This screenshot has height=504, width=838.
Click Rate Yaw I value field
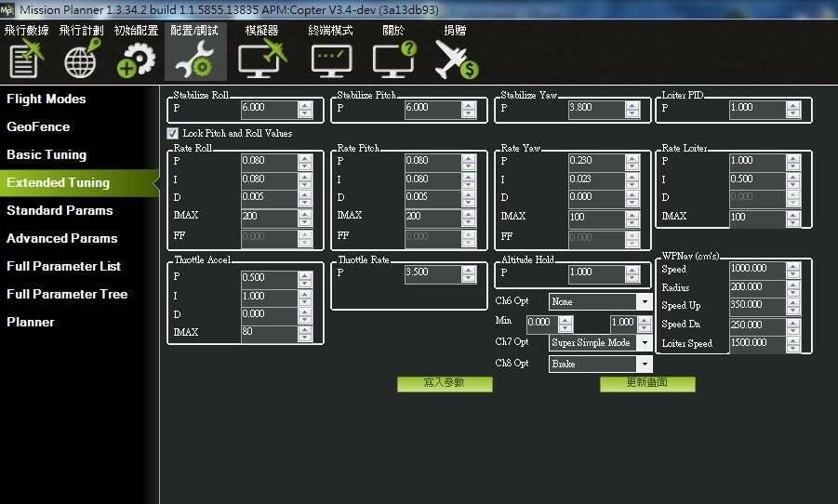pyautogui.click(x=596, y=180)
